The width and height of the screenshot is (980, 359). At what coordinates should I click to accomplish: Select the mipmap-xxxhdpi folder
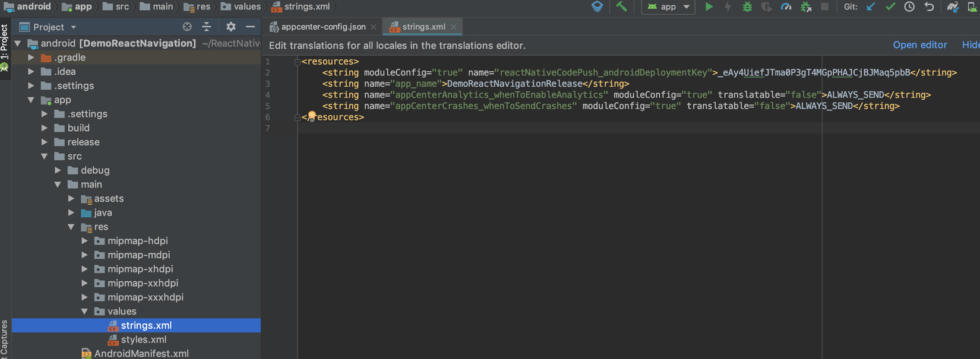point(146,297)
